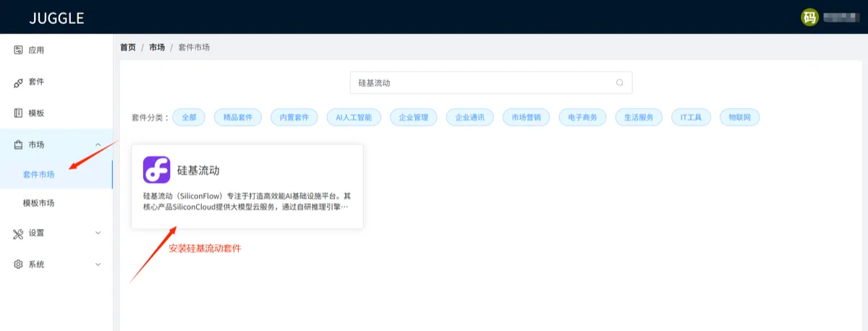The width and height of the screenshot is (868, 331).
Task: Filter by AI人工智能 category
Action: pyautogui.click(x=354, y=117)
